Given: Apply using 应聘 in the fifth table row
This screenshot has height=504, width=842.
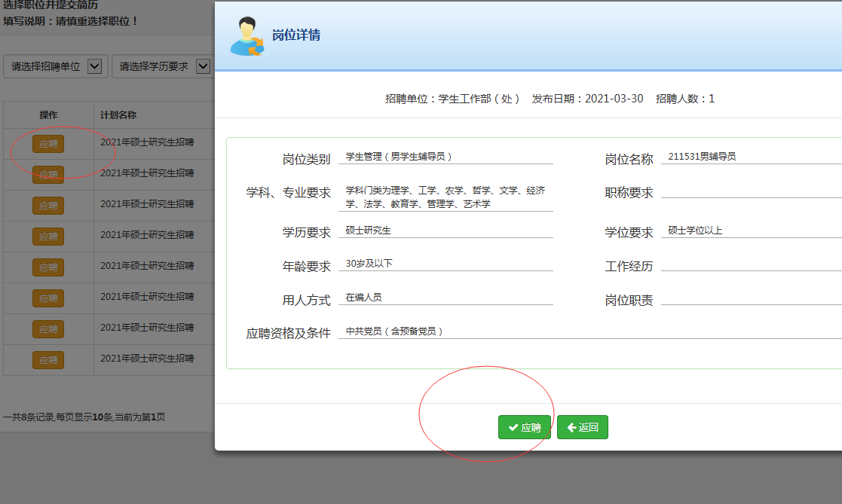Looking at the screenshot, I should pyautogui.click(x=48, y=267).
